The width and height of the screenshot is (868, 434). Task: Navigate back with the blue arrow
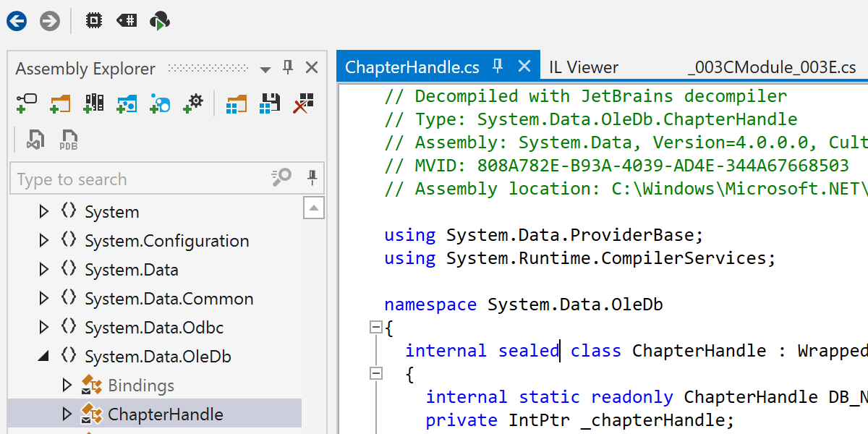[17, 22]
